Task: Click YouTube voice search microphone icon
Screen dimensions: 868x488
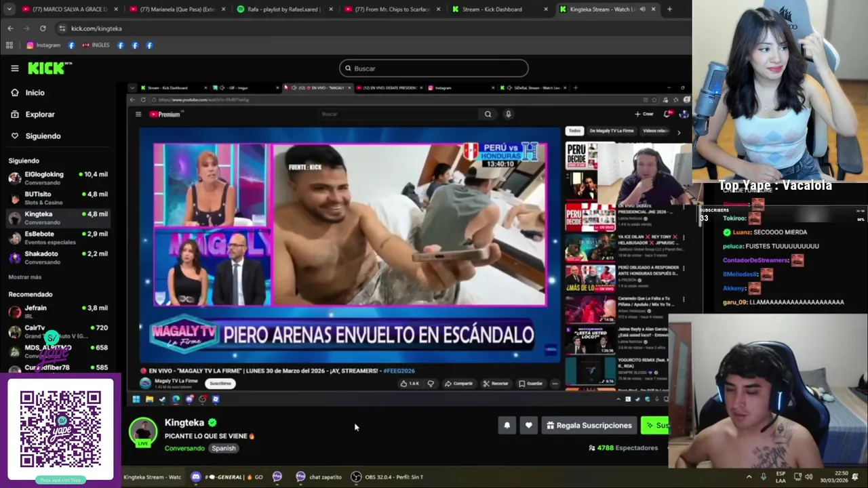Action: point(508,114)
